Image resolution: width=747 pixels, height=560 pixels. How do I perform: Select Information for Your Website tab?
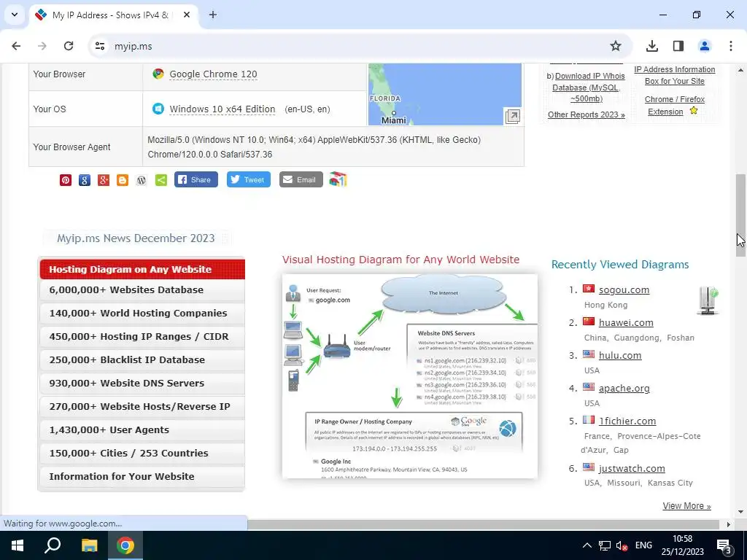pyautogui.click(x=142, y=477)
